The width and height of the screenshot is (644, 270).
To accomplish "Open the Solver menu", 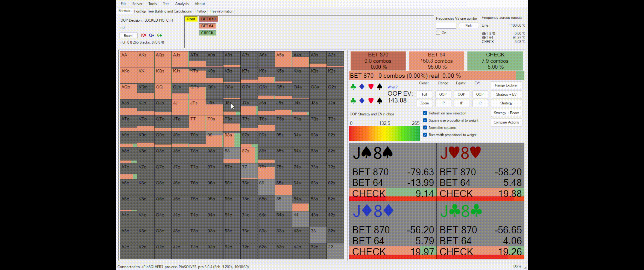I will [137, 4].
